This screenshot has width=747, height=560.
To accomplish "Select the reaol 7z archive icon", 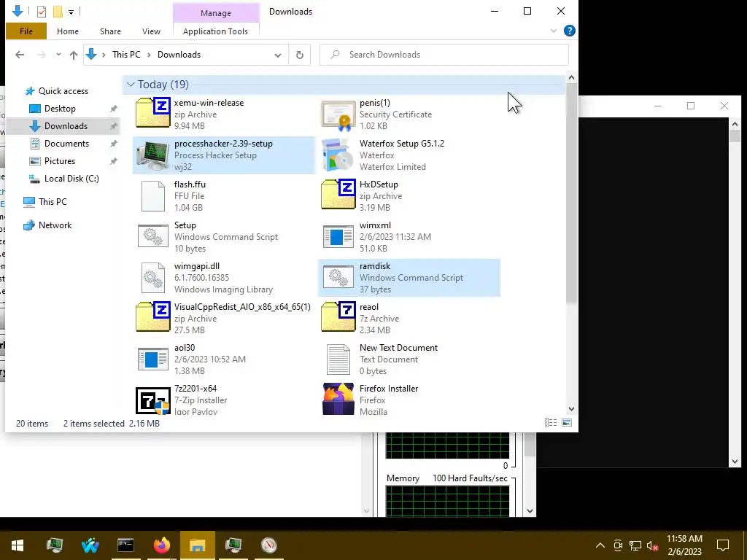I will tap(338, 317).
